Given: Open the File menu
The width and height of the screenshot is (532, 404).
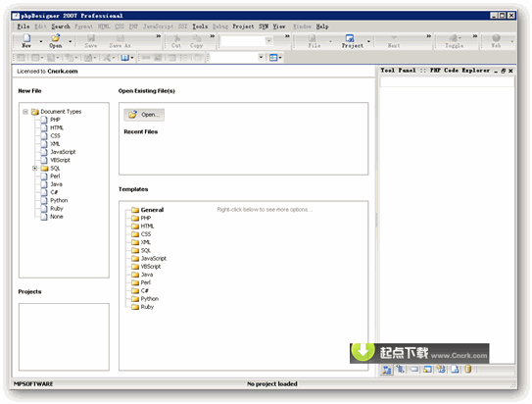Looking at the screenshot, I should click(x=24, y=26).
